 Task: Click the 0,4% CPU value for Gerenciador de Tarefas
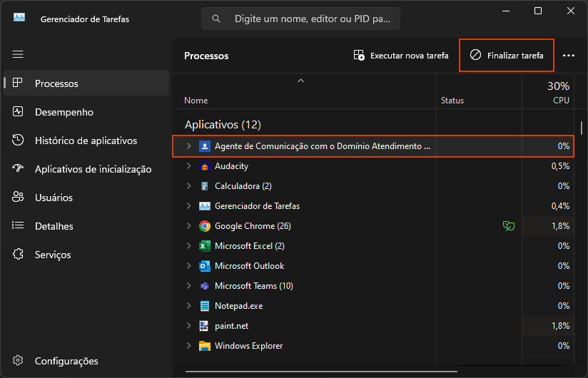point(560,206)
